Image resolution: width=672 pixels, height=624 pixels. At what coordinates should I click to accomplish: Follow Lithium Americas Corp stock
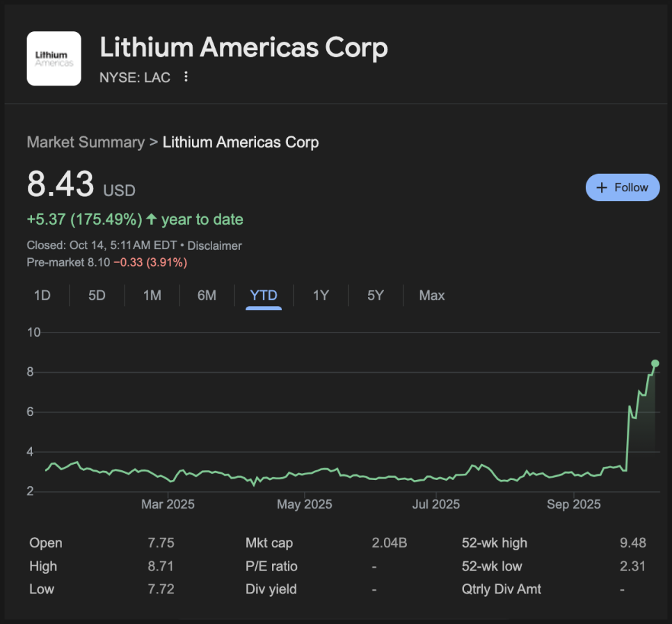pos(623,188)
